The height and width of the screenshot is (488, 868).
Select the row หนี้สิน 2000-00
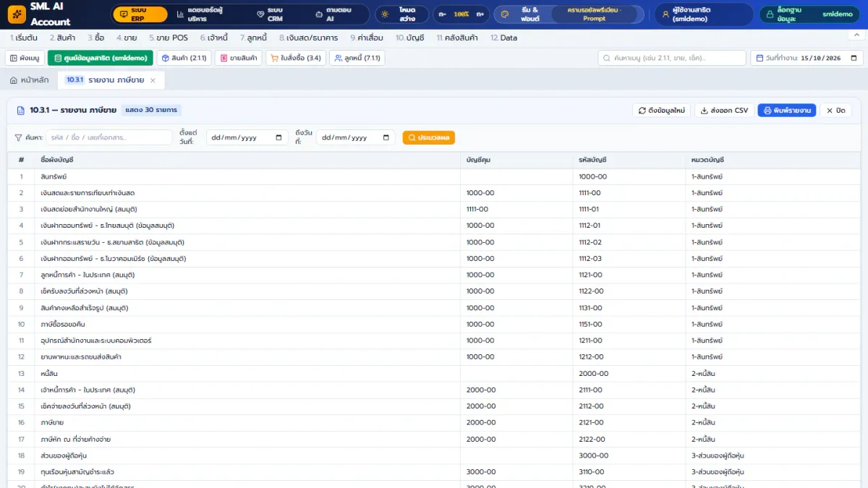pyautogui.click(x=434, y=373)
